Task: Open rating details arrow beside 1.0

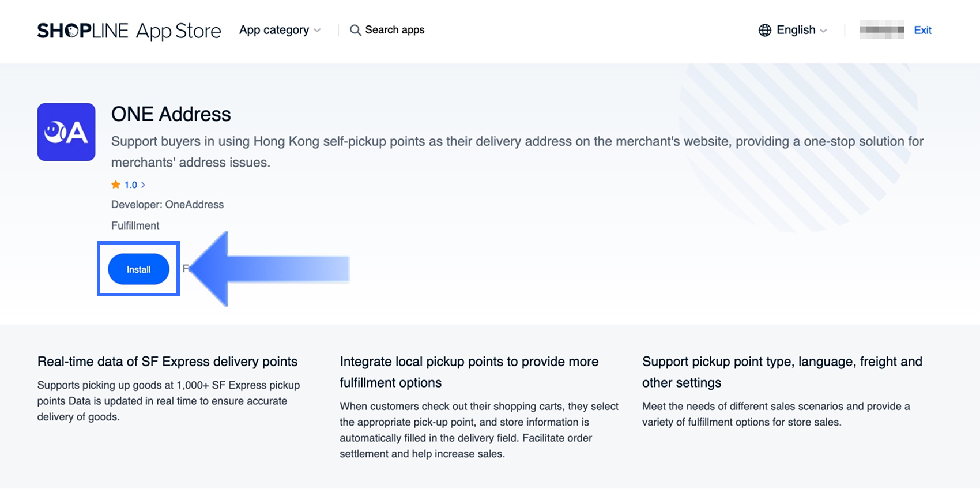Action: (143, 185)
